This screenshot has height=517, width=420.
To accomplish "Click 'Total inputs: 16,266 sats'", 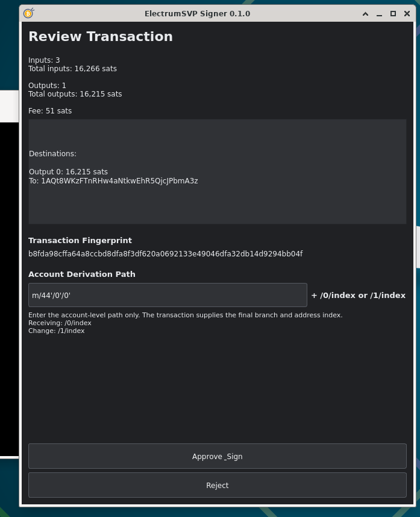I will point(72,69).
